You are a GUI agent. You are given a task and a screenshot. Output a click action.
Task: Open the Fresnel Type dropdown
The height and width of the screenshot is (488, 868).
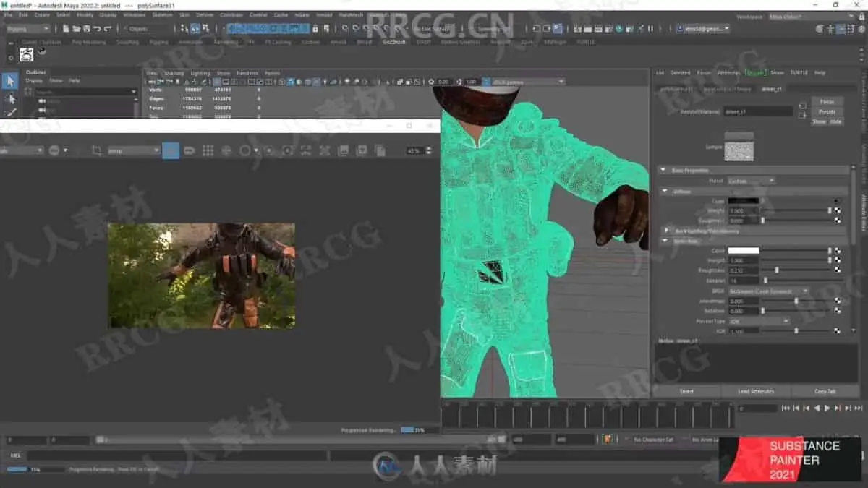759,320
